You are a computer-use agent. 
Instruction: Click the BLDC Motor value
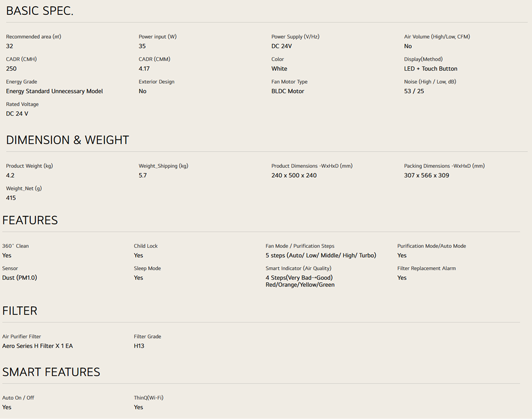pos(288,92)
